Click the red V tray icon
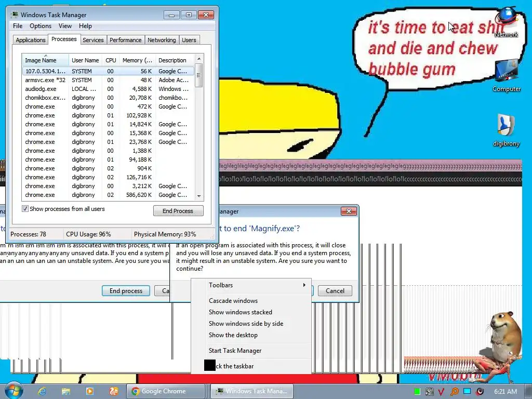532x399 pixels. tap(441, 392)
